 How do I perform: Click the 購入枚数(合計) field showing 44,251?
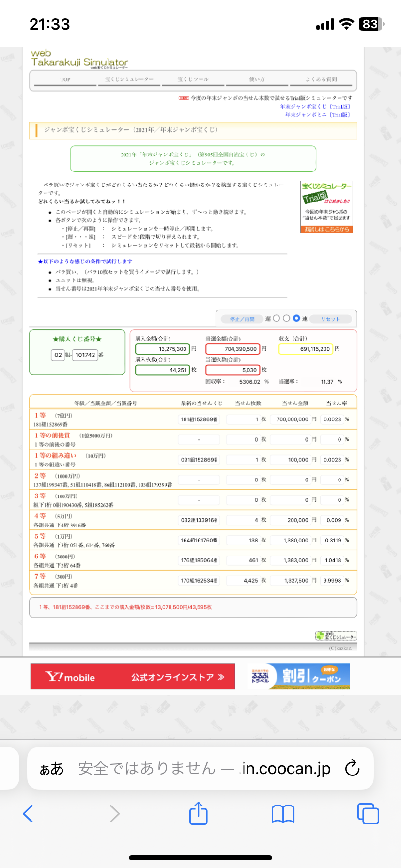coord(162,370)
